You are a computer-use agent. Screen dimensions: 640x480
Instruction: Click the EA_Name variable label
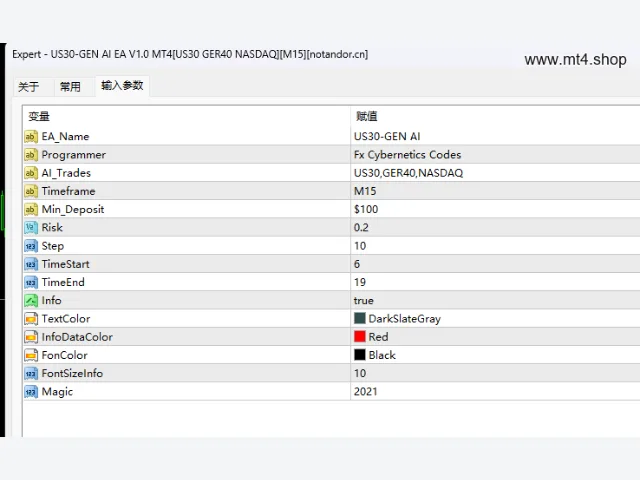[x=65, y=136]
